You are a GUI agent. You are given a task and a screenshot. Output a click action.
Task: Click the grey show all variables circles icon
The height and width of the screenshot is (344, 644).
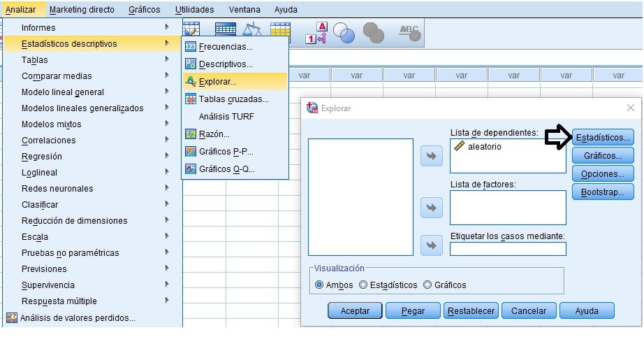[374, 32]
